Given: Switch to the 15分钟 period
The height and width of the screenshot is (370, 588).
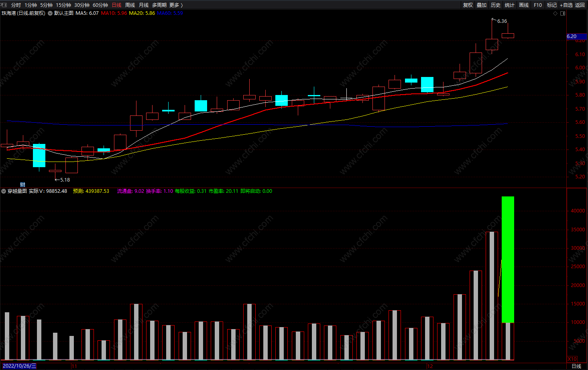Looking at the screenshot, I should coord(63,5).
